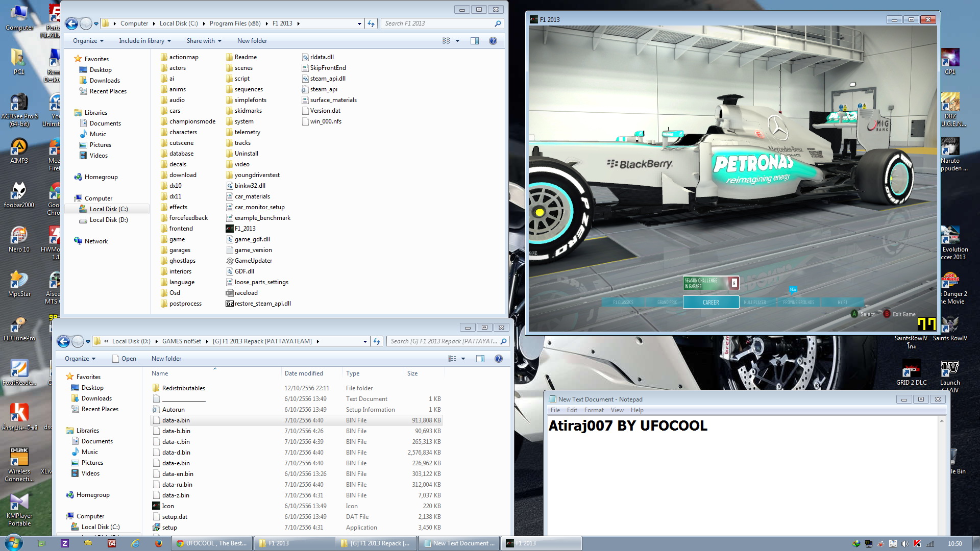This screenshot has width=980, height=551.
Task: Click New folder button in bottom explorer
Action: tap(166, 359)
